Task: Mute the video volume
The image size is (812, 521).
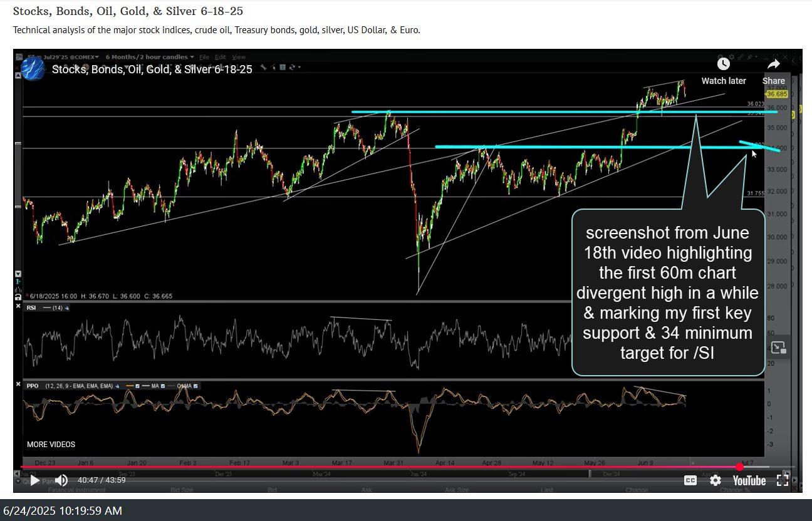Action: (61, 480)
